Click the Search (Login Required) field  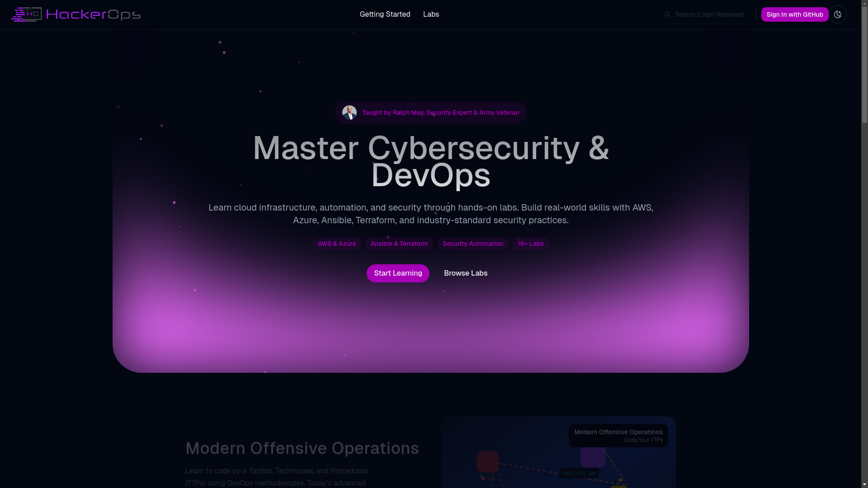coord(704,14)
